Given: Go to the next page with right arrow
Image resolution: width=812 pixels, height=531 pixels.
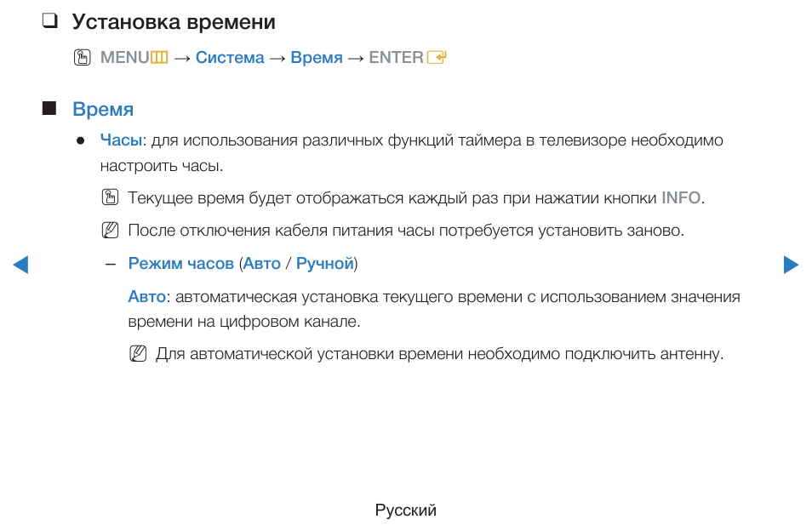Looking at the screenshot, I should [x=791, y=265].
